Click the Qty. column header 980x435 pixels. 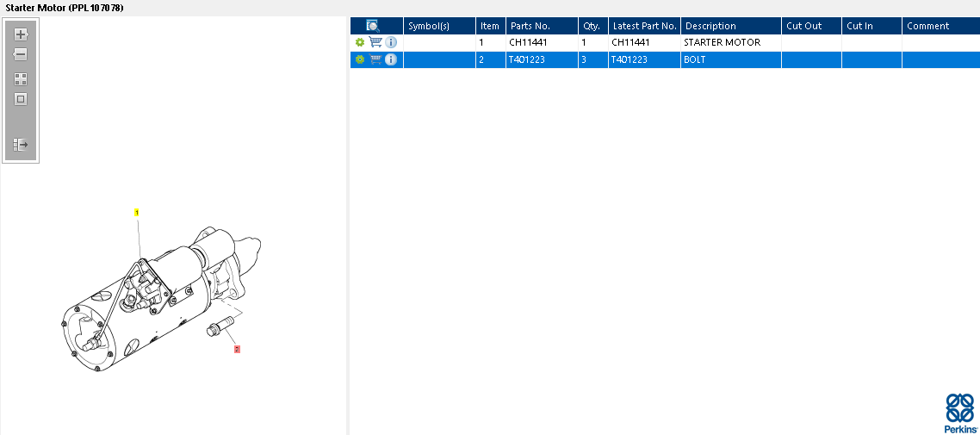(593, 26)
